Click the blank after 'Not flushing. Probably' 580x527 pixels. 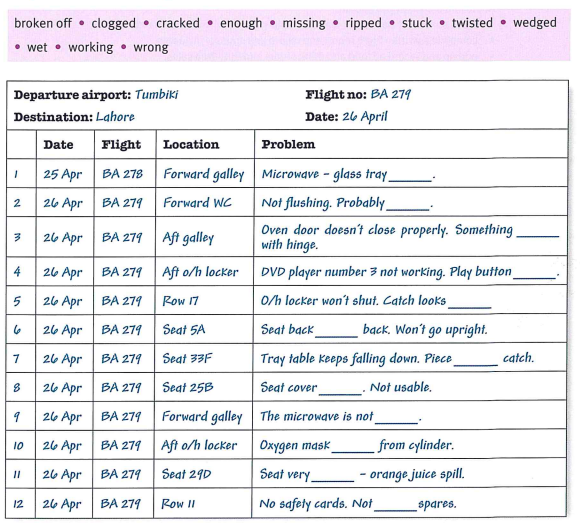[408, 208]
